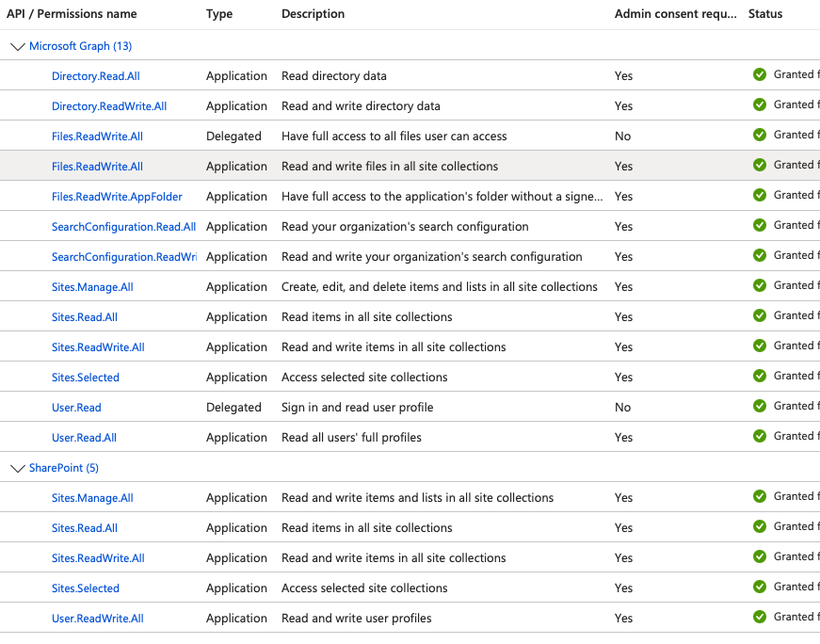The height and width of the screenshot is (644, 820).
Task: Click the API / Permissions name column header
Action: tap(72, 14)
